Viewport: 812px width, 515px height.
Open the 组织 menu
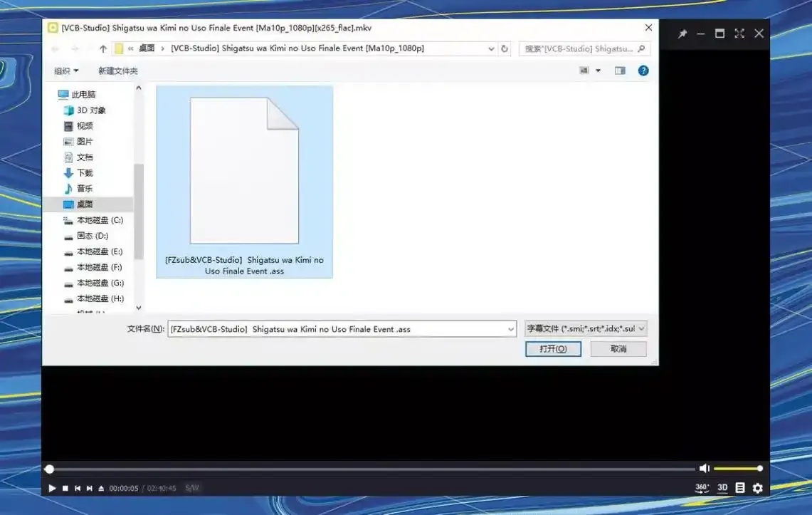click(66, 71)
